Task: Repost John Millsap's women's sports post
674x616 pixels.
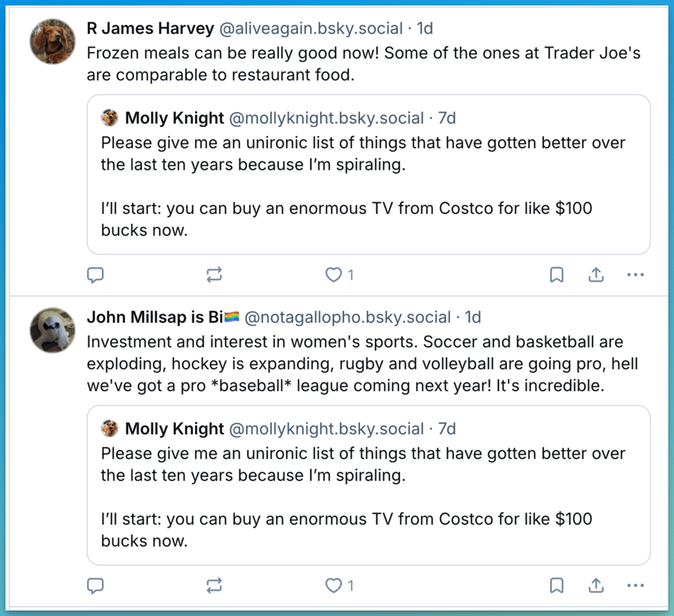Action: [215, 585]
